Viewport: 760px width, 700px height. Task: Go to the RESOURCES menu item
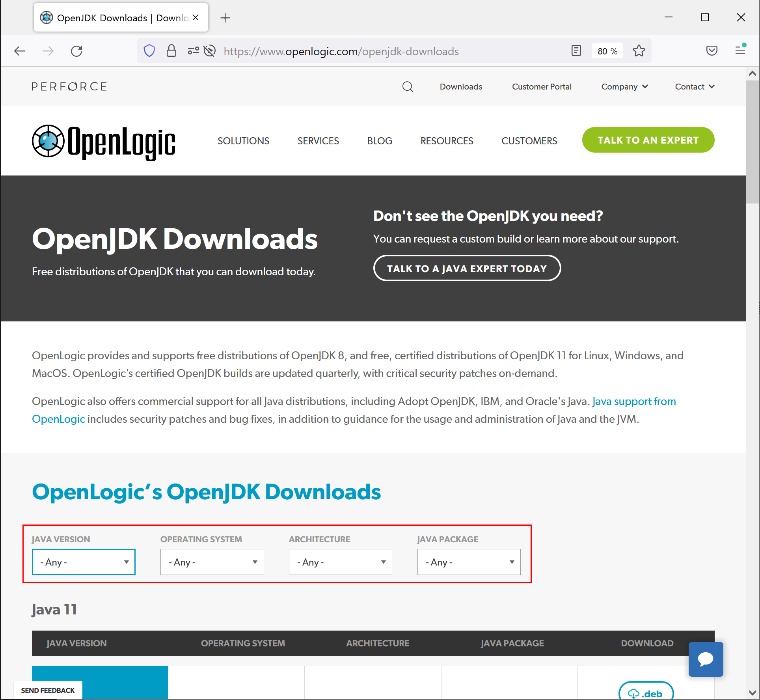click(447, 141)
